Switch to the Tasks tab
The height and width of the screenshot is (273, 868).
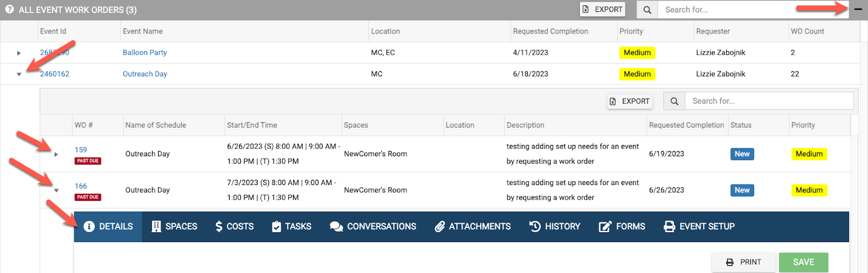291,226
